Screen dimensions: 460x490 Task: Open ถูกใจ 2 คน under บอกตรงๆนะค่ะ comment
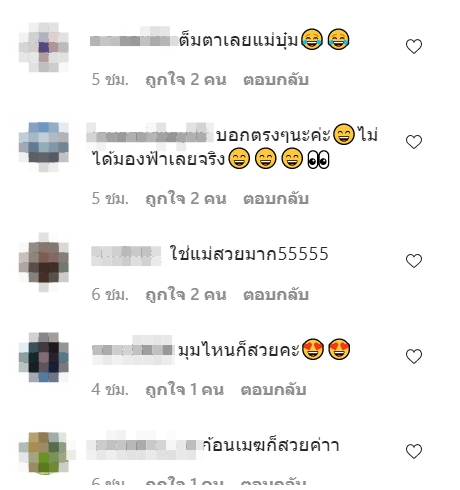pos(186,199)
